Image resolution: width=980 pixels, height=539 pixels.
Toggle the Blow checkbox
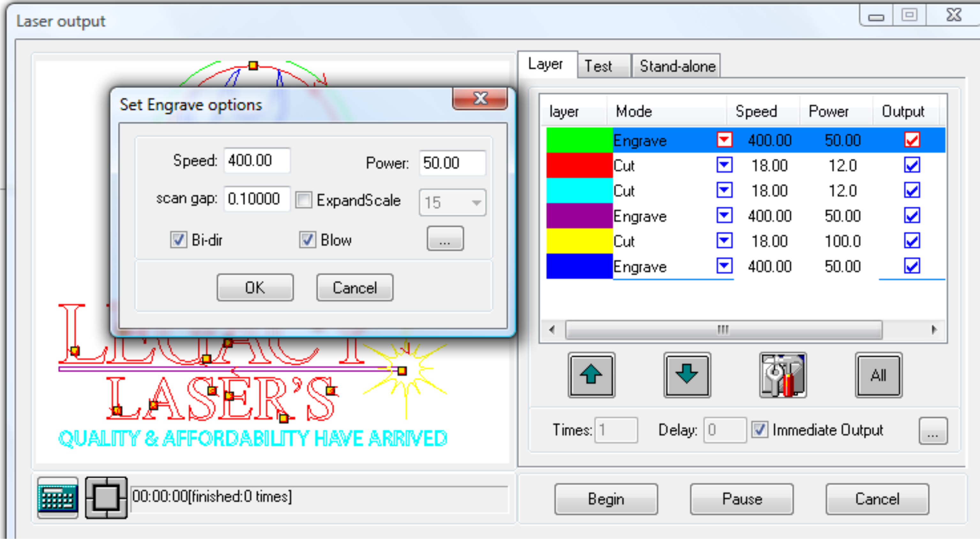click(307, 240)
